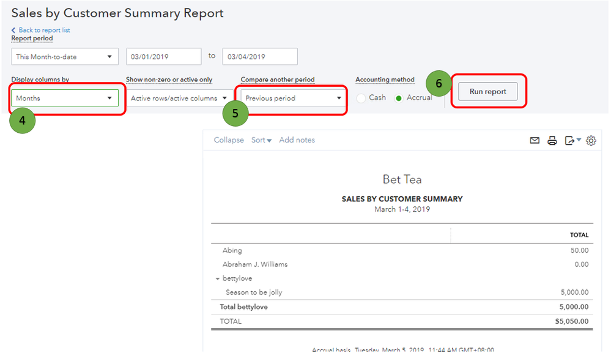Click the Accounting method label
The image size is (611, 364).
tap(385, 80)
